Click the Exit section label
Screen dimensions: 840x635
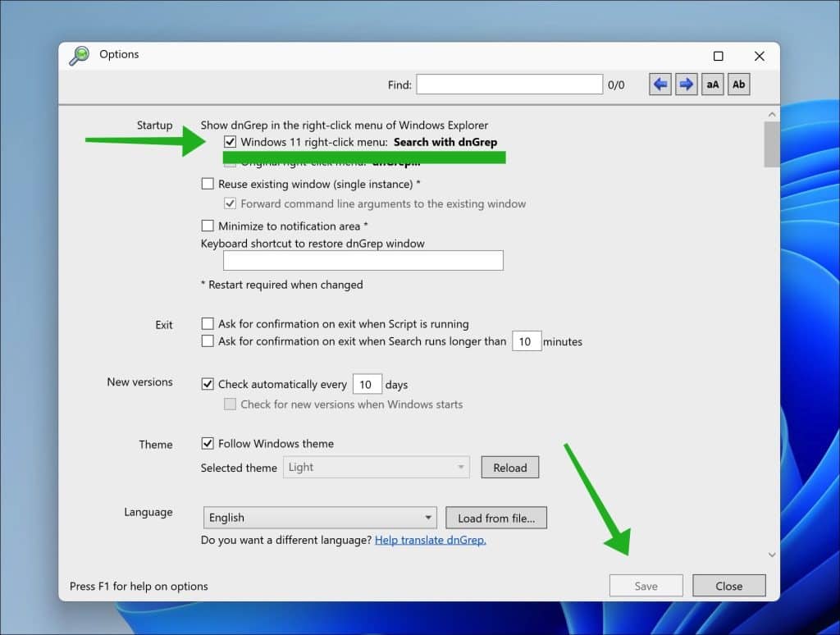164,325
